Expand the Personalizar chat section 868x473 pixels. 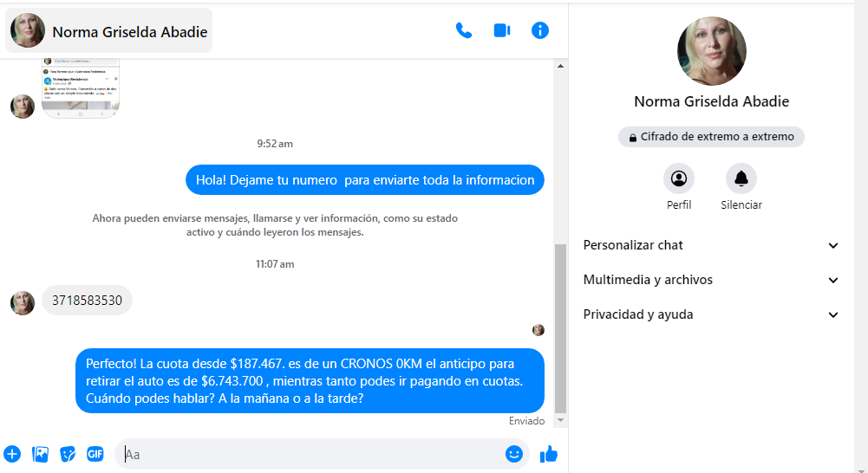(711, 245)
